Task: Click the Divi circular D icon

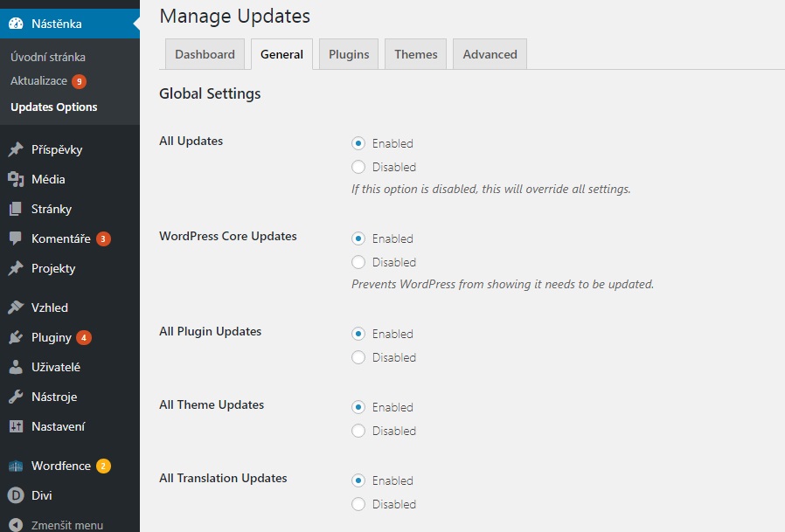Action: pos(16,495)
